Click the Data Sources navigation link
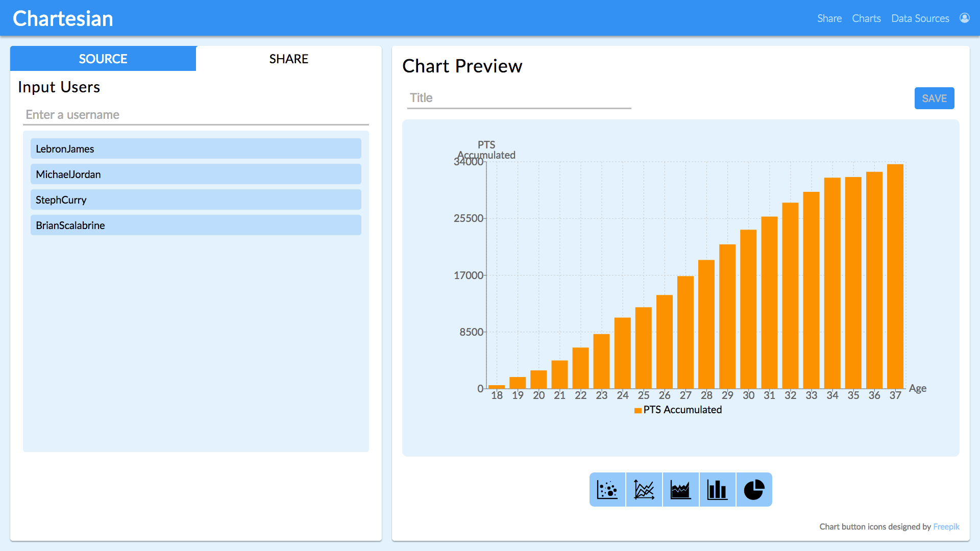Viewport: 980px width, 551px height. point(918,17)
